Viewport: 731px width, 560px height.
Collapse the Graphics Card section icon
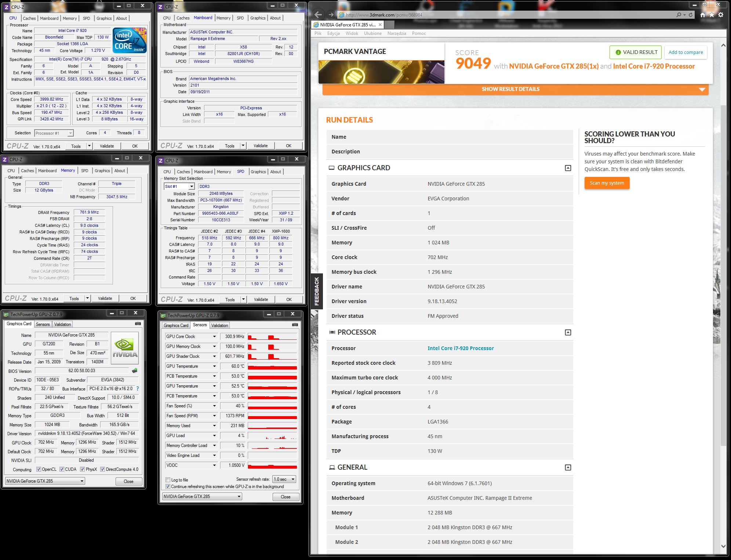point(568,168)
